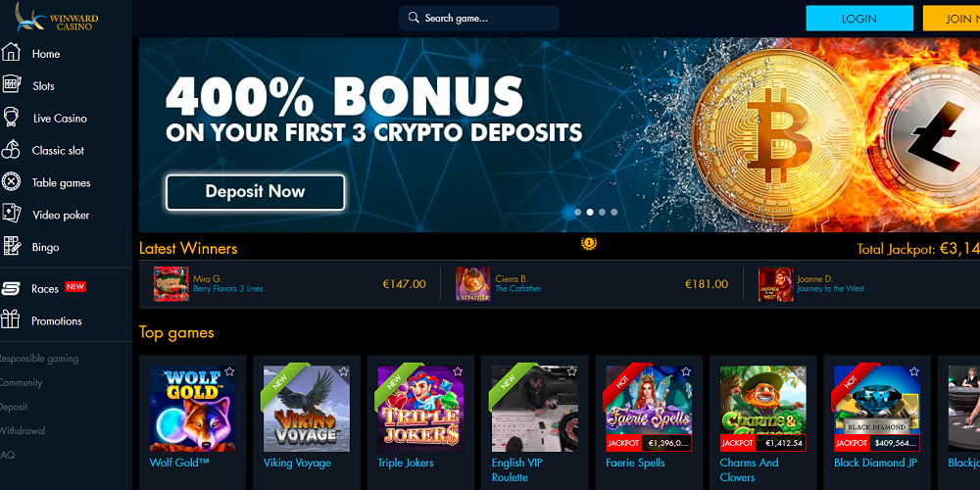
Task: Click the Winward Casino logo
Action: 56,18
